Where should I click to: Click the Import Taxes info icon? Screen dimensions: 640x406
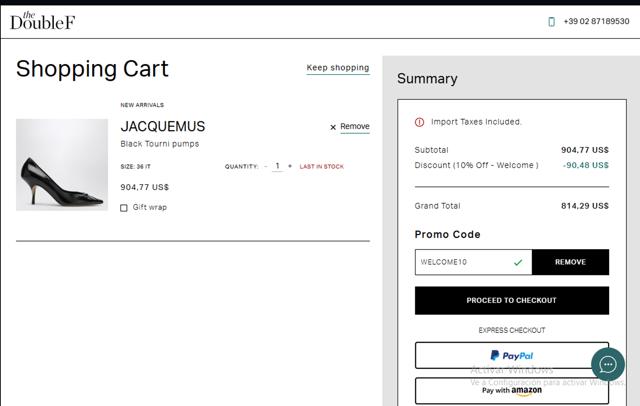click(419, 122)
